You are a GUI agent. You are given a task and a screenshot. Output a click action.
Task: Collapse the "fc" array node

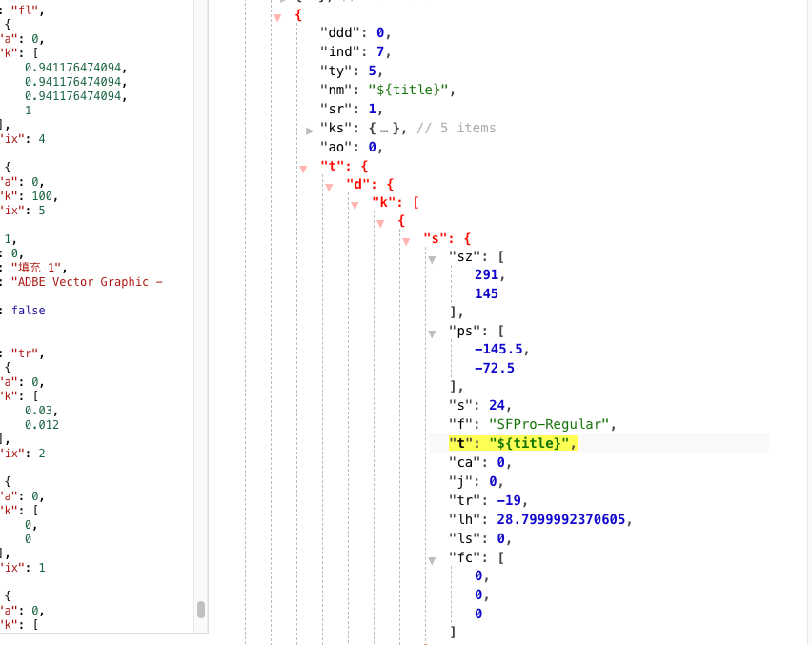pos(432,560)
